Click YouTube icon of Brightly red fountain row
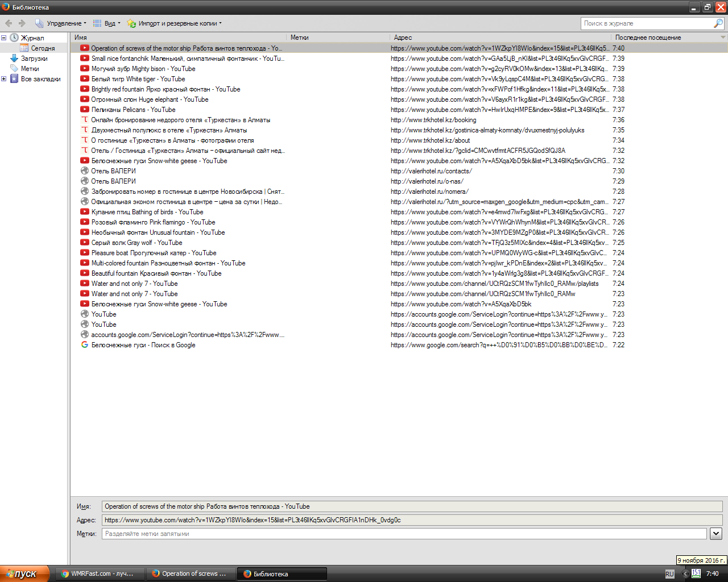 coord(85,89)
